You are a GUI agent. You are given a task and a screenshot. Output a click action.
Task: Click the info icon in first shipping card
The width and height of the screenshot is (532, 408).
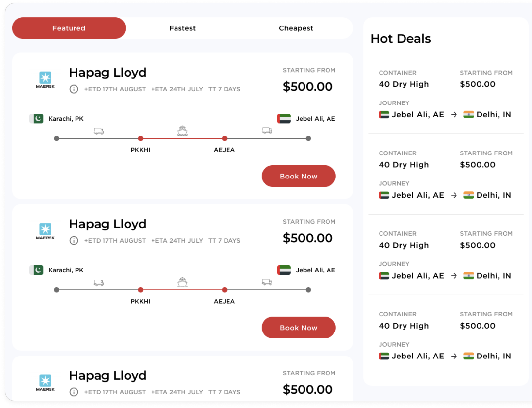[x=74, y=89]
